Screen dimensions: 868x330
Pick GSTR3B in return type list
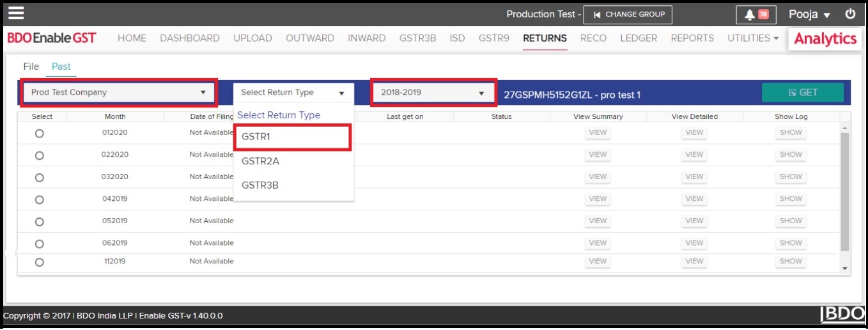point(260,185)
